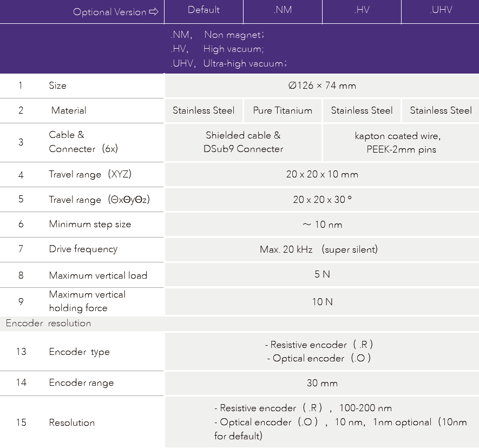This screenshot has width=479, height=448.
Task: Click the 10 N holding force value
Action: [x=321, y=301]
